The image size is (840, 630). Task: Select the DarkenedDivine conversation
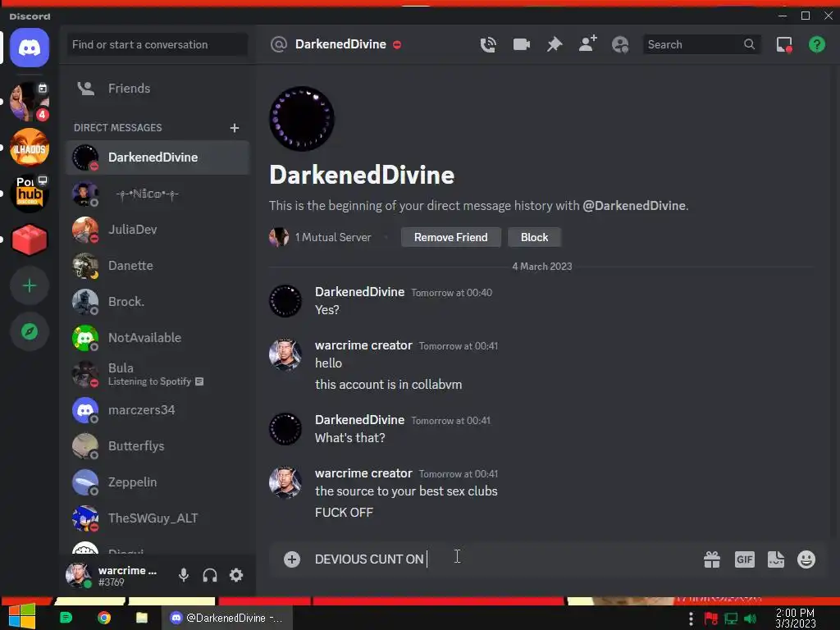coord(158,157)
